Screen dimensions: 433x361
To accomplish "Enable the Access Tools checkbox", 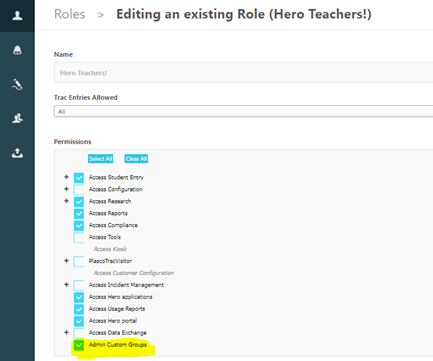I will pos(79,237).
